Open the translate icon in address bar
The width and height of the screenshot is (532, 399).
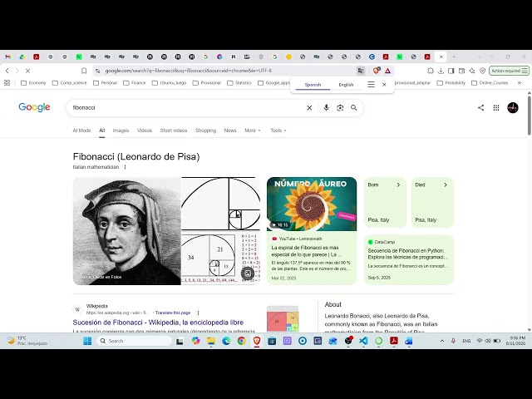360,71
